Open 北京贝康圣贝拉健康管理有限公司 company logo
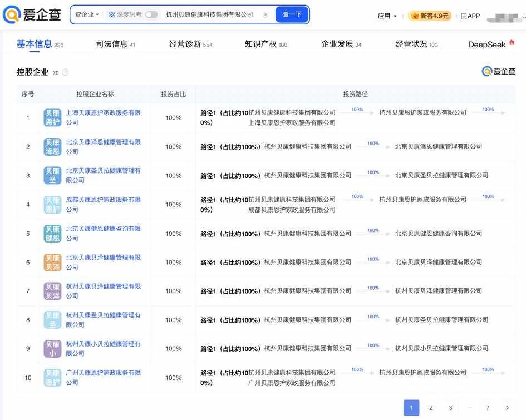This screenshot has height=420, width=526. (x=53, y=175)
